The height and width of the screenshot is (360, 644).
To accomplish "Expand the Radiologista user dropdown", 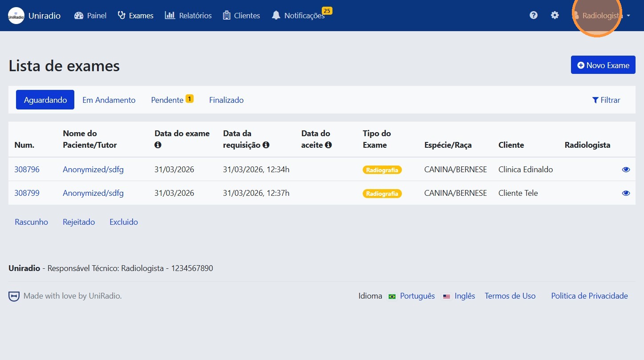I will [x=601, y=16].
